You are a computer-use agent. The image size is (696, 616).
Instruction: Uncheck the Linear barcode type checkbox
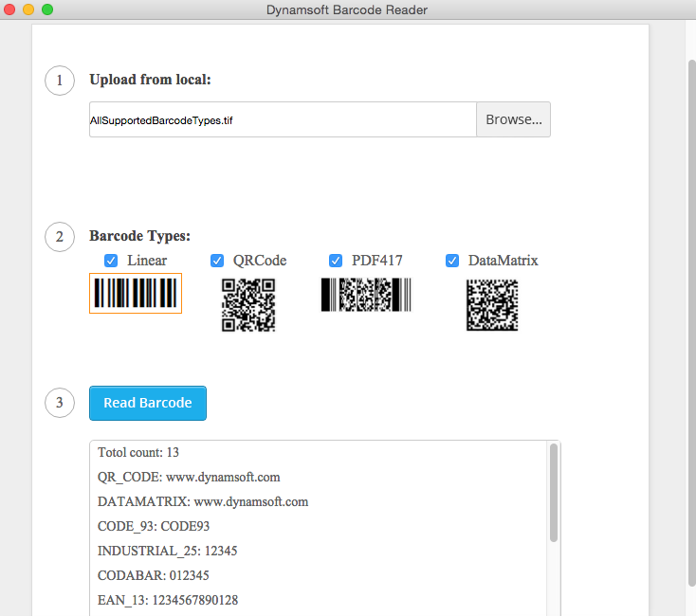[x=111, y=261]
